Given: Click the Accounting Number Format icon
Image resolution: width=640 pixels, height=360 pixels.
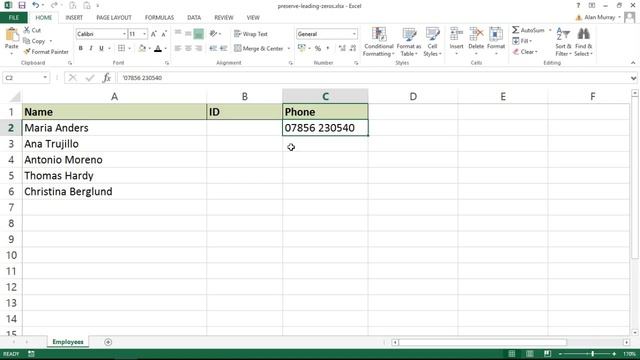Looking at the screenshot, I should 302,48.
